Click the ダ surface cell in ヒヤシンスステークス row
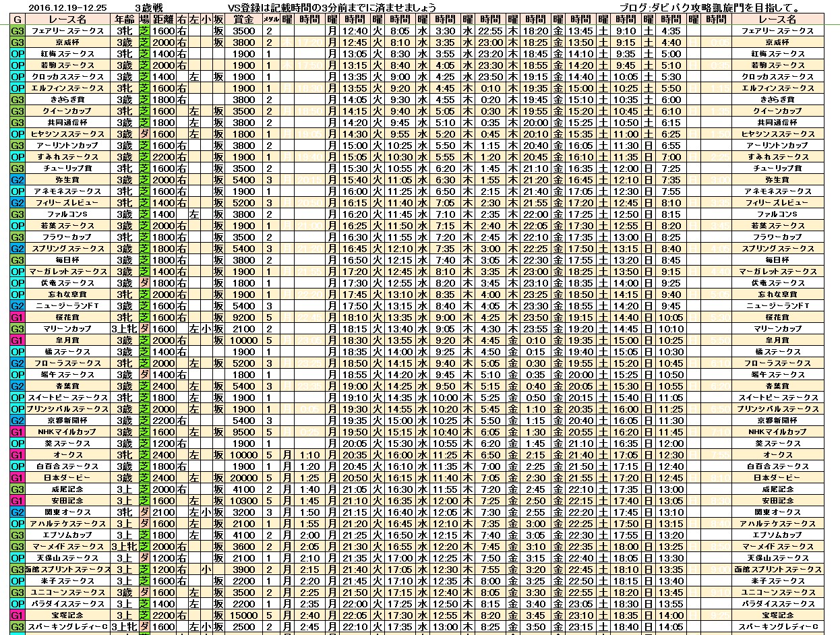Viewport: 840px width, 635px height. (x=144, y=134)
